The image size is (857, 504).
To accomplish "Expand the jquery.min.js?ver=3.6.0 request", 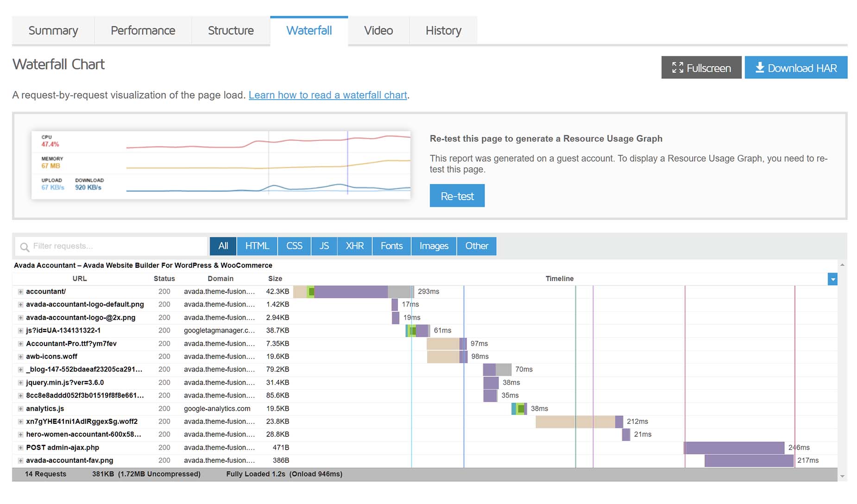I will coord(20,383).
